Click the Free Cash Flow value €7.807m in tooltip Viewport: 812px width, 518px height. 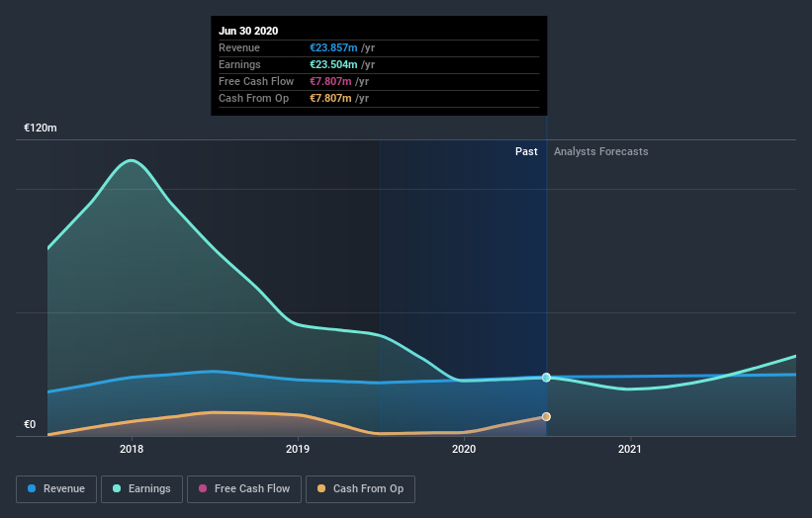click(330, 81)
